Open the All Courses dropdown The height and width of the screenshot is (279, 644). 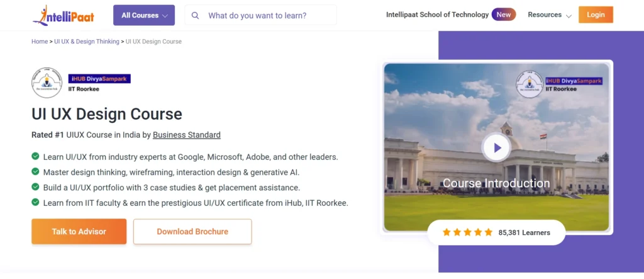click(x=144, y=15)
